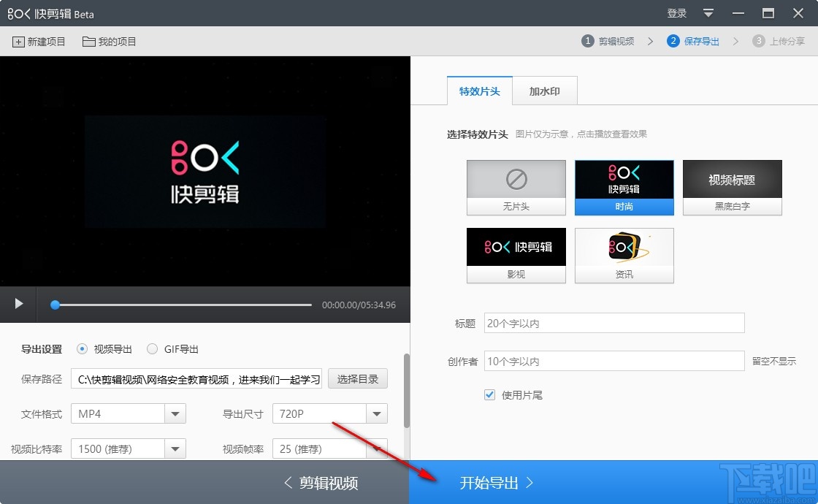
Task: Open 导出尺寸 720P dropdown
Action: coord(329,413)
